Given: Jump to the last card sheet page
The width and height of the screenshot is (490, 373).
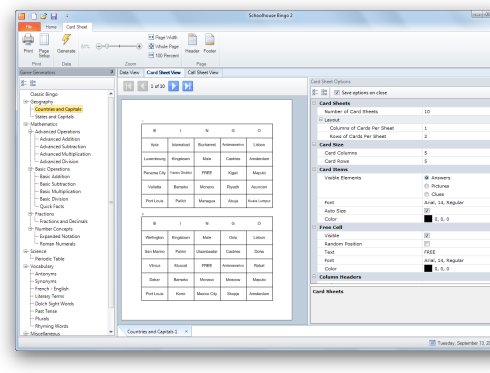Looking at the screenshot, I should (188, 86).
